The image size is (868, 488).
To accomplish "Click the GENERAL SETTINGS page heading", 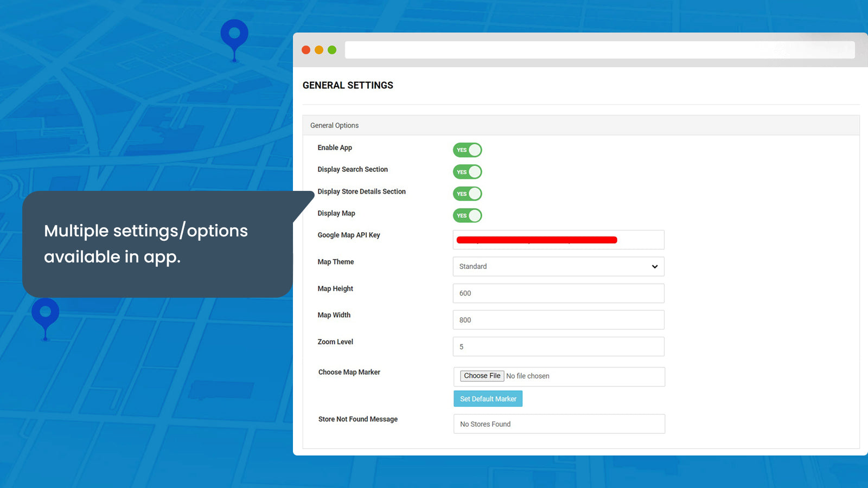I will point(348,85).
